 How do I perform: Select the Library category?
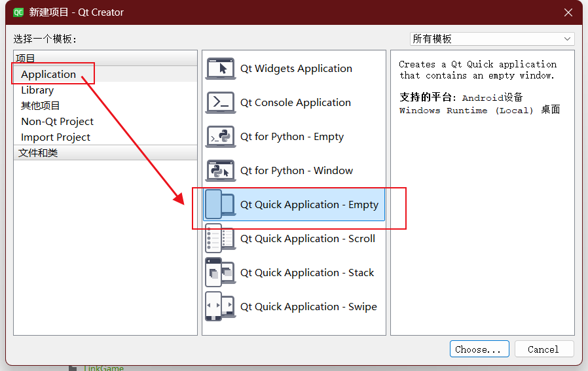pos(37,90)
